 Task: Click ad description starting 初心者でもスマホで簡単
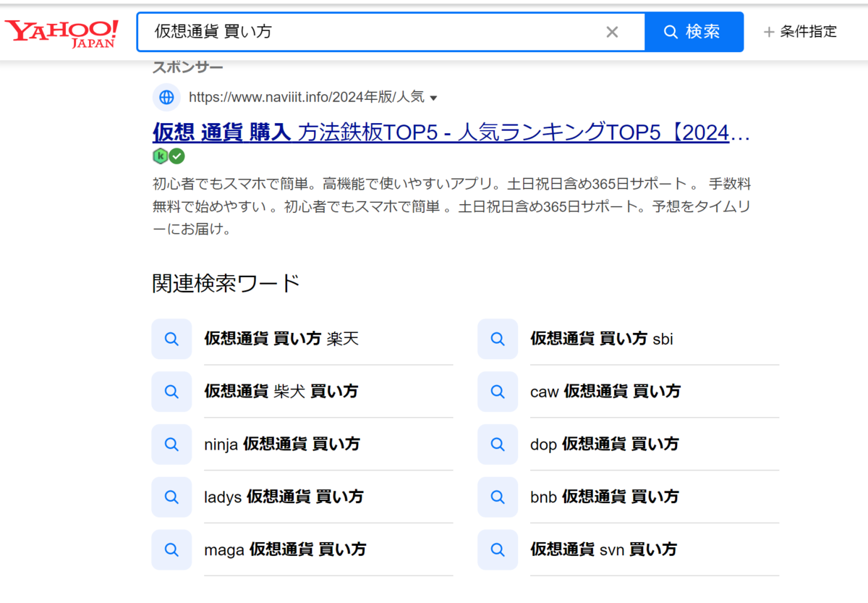(451, 207)
